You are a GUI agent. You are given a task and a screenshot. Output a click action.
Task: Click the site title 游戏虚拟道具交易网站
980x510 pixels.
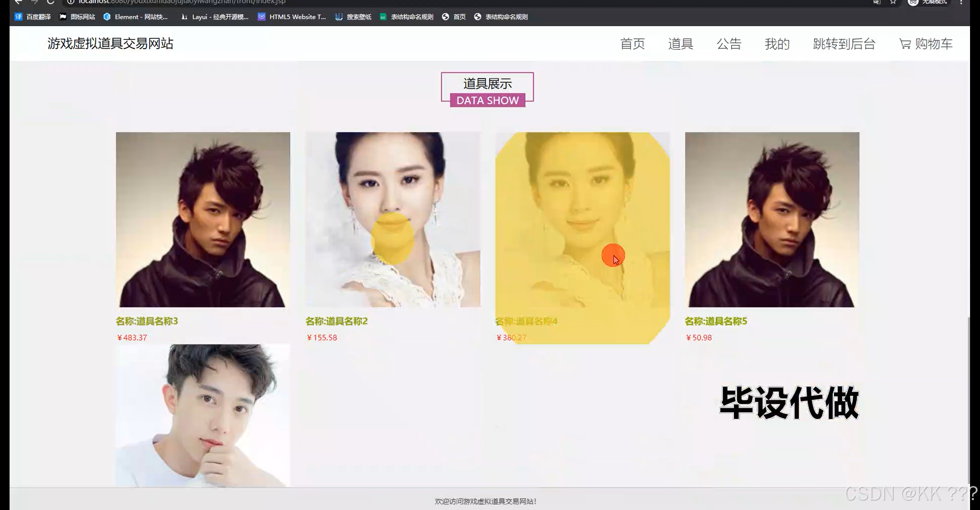[110, 44]
